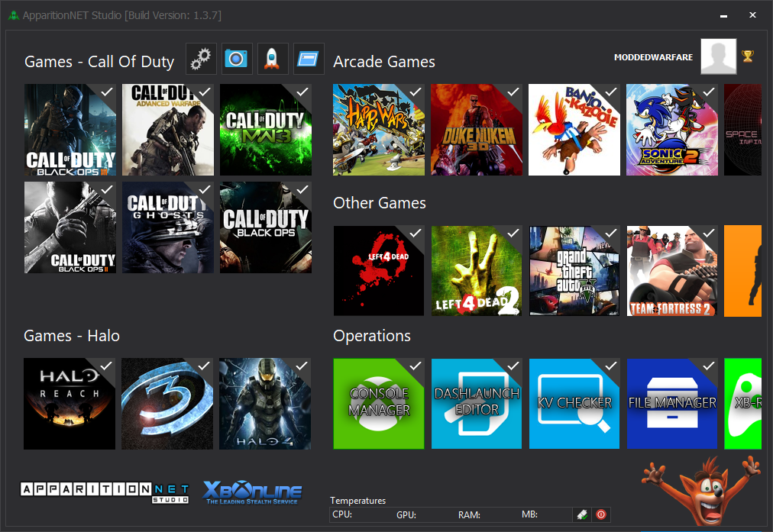Toggle checkmark on Call of Duty Ghosts tile
The height and width of the screenshot is (532, 773).
click(204, 189)
